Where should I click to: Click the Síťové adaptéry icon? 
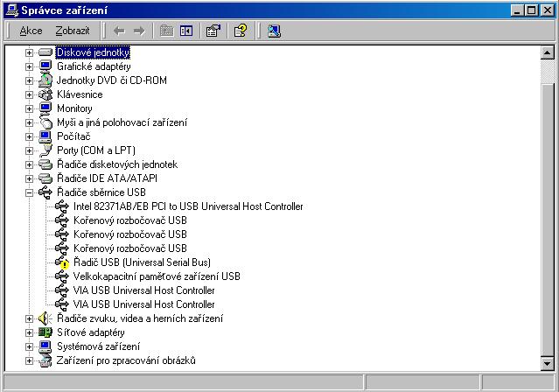coord(46,332)
